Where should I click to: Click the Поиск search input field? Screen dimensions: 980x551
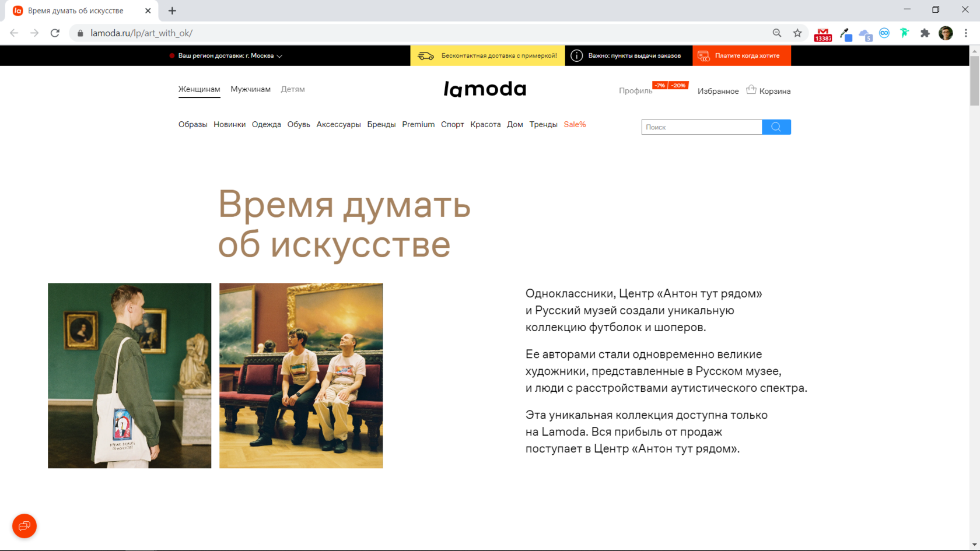coord(702,127)
